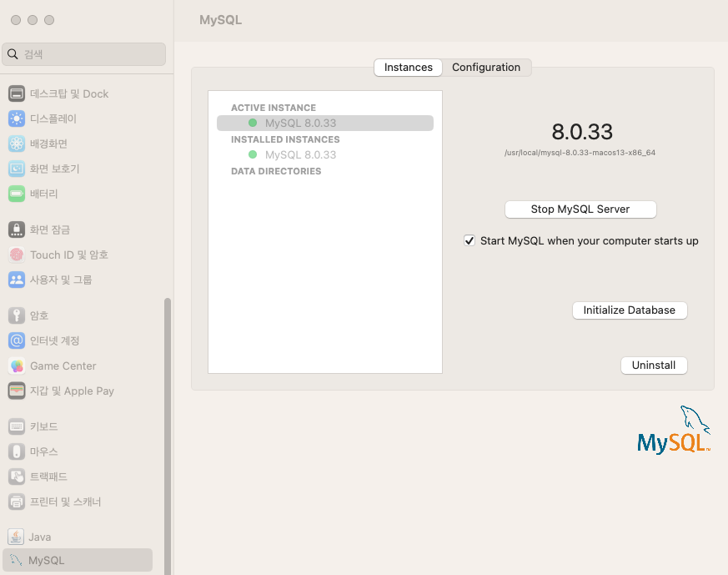Select MySQL 8.0.33 under Active Instance

point(325,123)
